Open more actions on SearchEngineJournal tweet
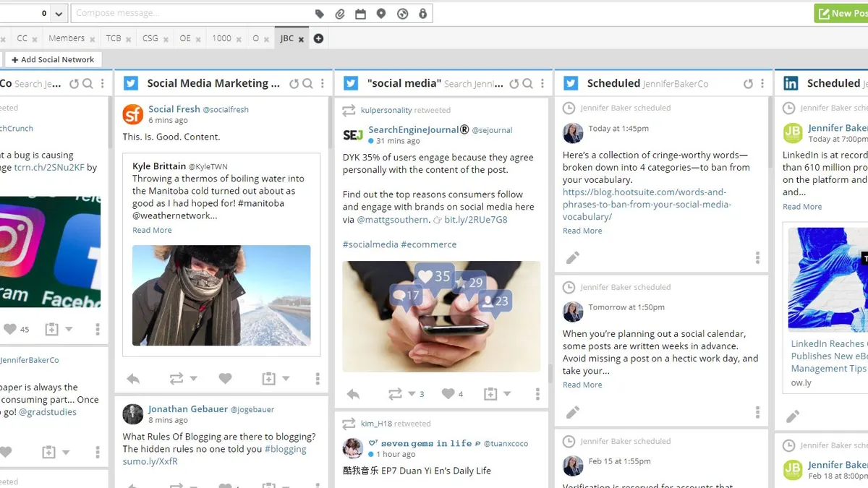868x488 pixels. [x=537, y=394]
